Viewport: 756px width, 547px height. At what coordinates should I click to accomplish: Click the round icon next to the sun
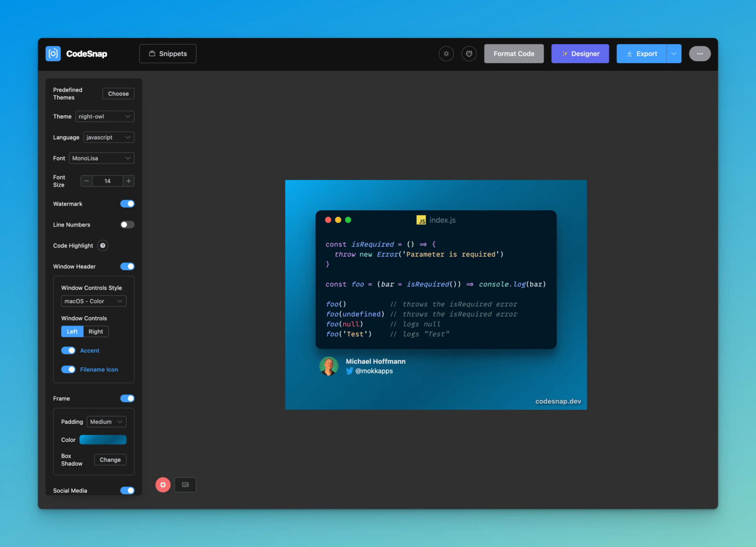coord(469,54)
